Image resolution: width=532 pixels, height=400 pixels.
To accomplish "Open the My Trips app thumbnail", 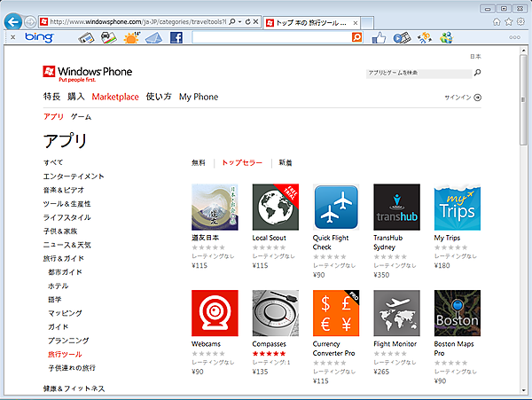I will [458, 208].
